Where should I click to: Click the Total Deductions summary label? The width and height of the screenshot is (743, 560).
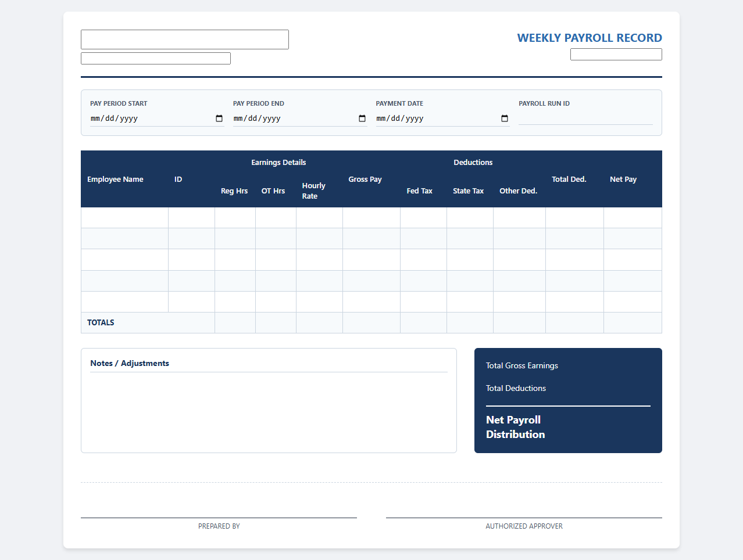(516, 389)
